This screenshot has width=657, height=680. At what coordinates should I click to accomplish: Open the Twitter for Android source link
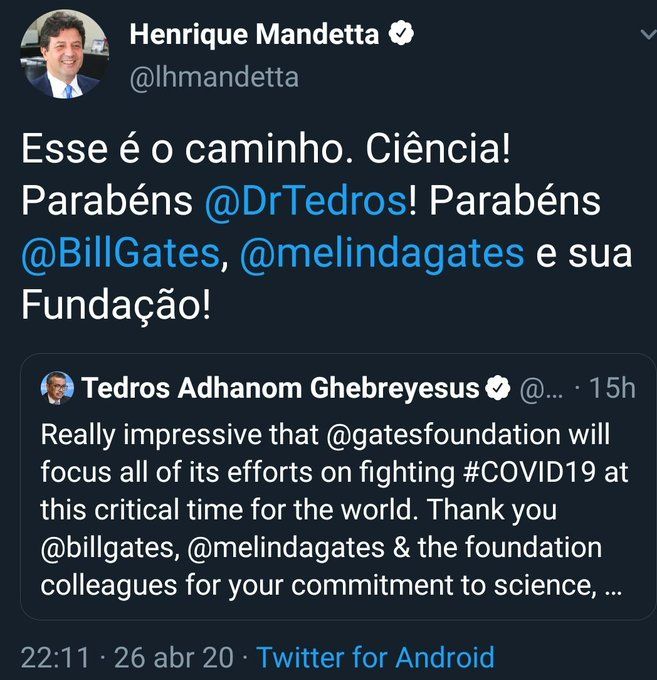(x=375, y=657)
